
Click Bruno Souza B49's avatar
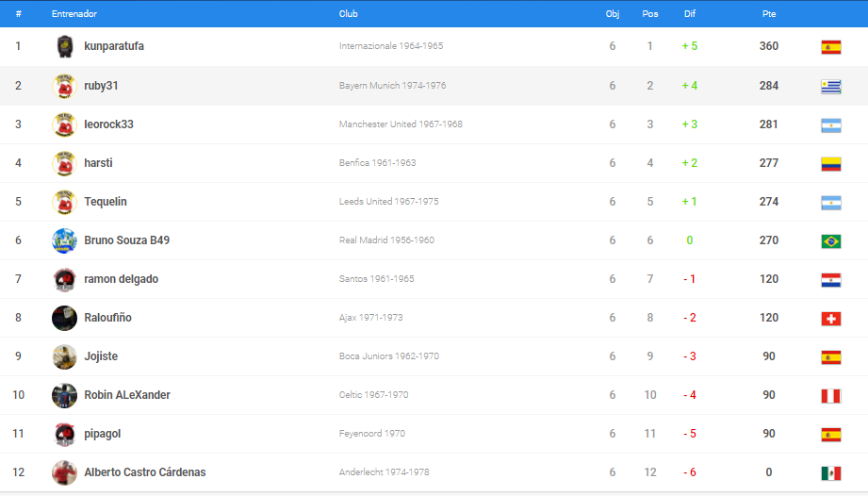[x=64, y=240]
